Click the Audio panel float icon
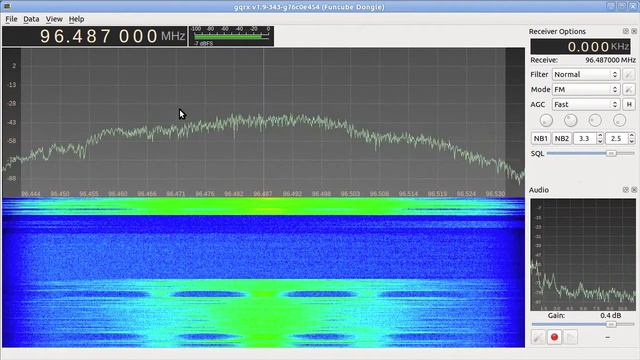The width and height of the screenshot is (640, 360). 626,190
